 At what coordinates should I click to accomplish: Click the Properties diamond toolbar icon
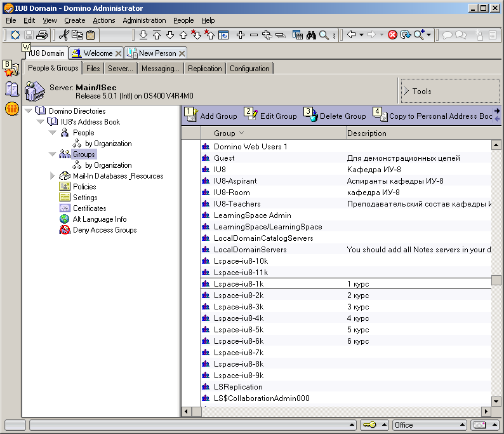pos(15,35)
